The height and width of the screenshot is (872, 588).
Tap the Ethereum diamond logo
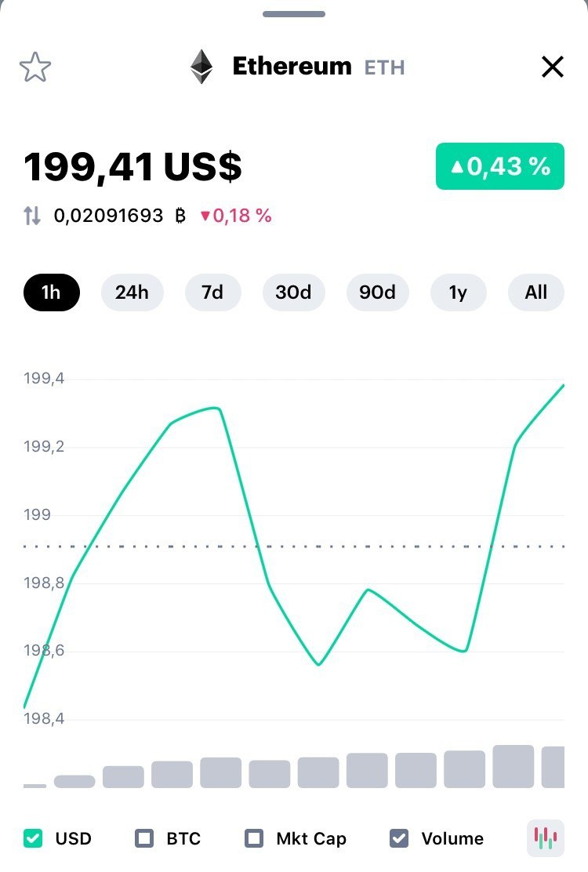(x=201, y=67)
